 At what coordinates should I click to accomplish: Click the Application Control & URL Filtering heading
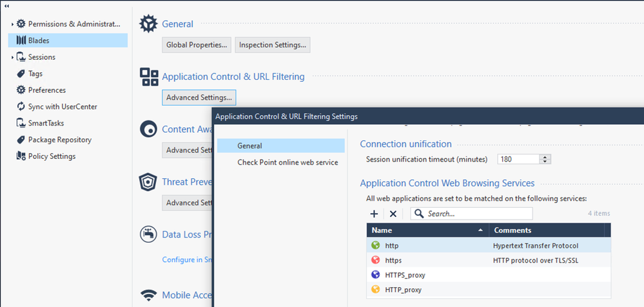click(x=233, y=77)
